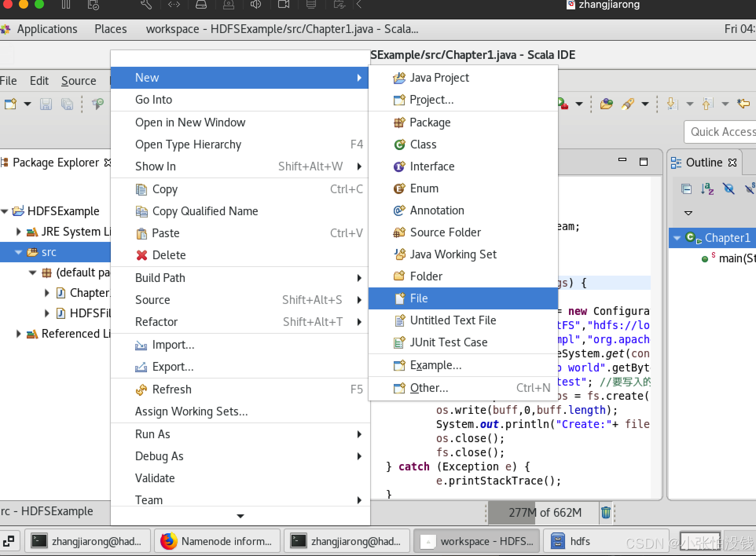Toggle Hide Static Members in Outline

[x=750, y=189]
